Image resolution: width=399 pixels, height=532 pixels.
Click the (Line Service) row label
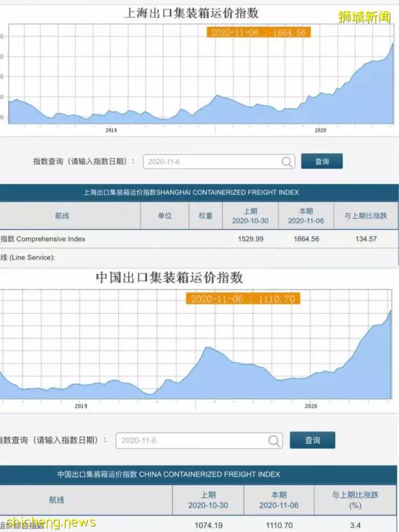click(x=28, y=257)
